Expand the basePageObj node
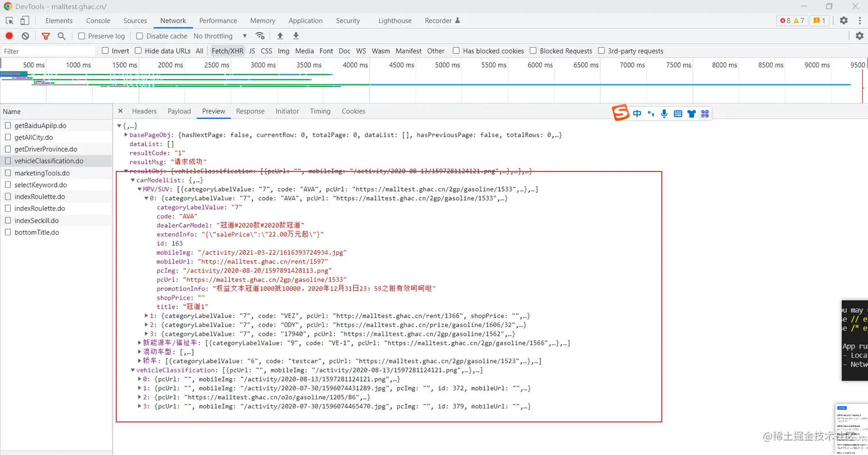The width and height of the screenshot is (868, 455). point(126,135)
